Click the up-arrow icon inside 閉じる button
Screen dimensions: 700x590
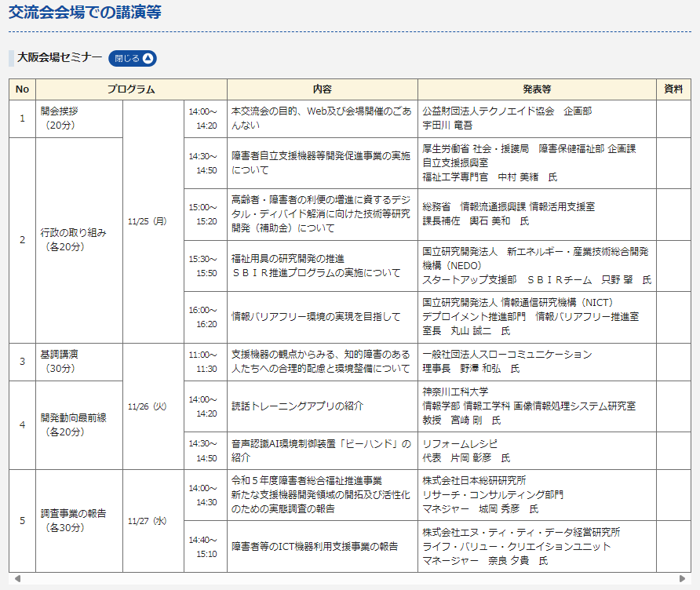pos(148,58)
